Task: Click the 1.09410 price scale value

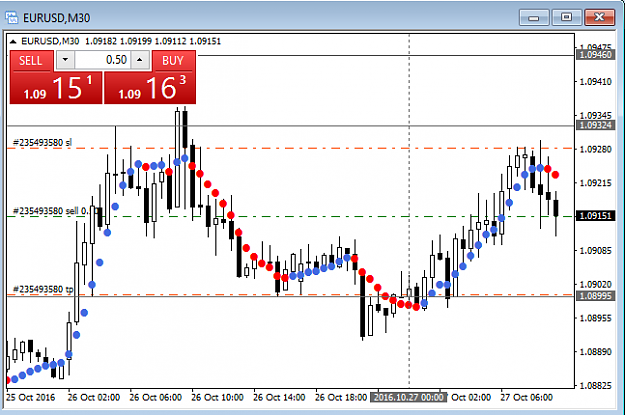Action: [596, 82]
